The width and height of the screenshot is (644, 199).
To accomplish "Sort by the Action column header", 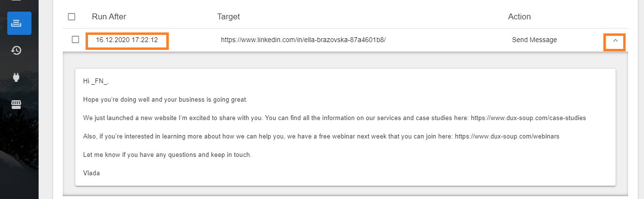I will (519, 16).
